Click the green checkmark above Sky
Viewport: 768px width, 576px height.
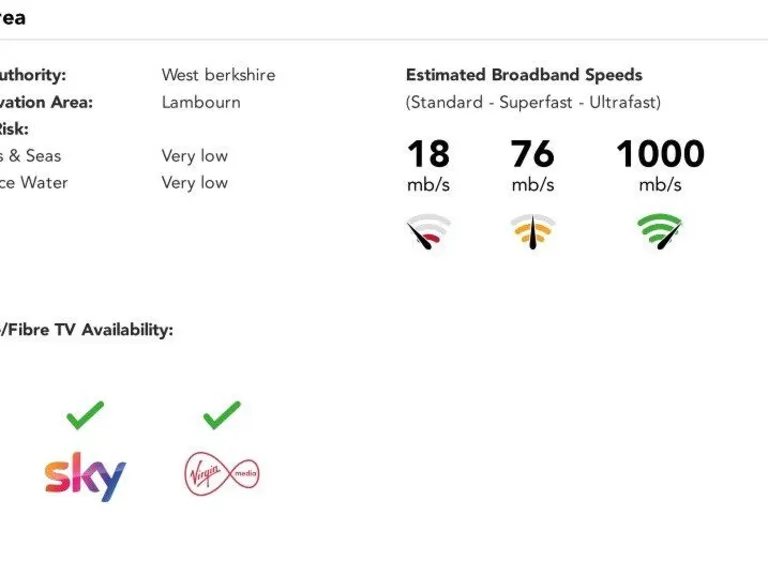[85, 415]
